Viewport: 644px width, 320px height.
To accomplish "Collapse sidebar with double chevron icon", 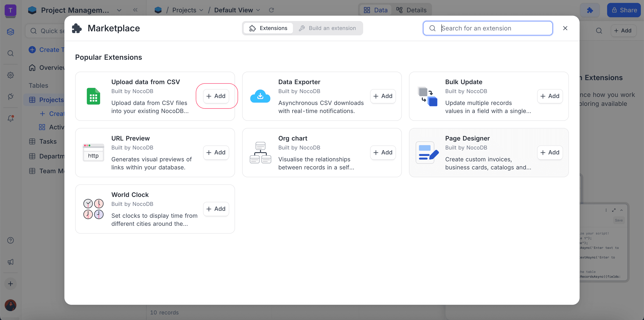I will (135, 10).
